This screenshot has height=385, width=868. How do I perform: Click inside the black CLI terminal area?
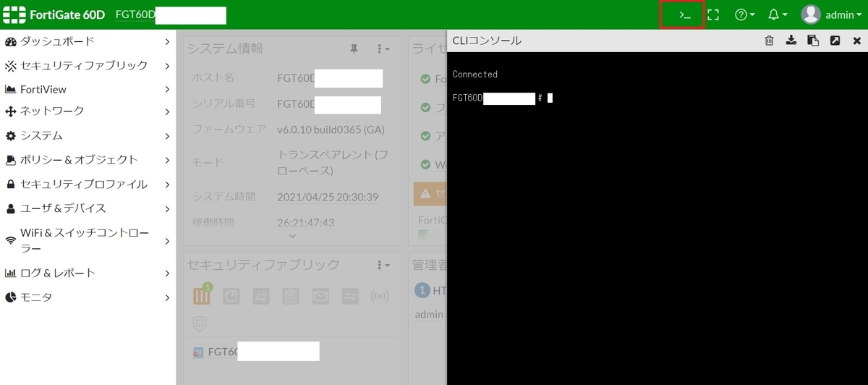coord(658,217)
